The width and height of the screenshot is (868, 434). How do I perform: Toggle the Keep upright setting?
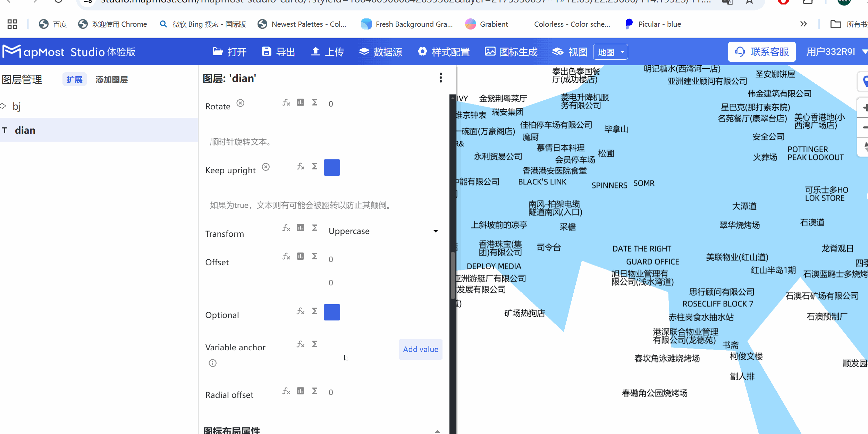click(331, 167)
